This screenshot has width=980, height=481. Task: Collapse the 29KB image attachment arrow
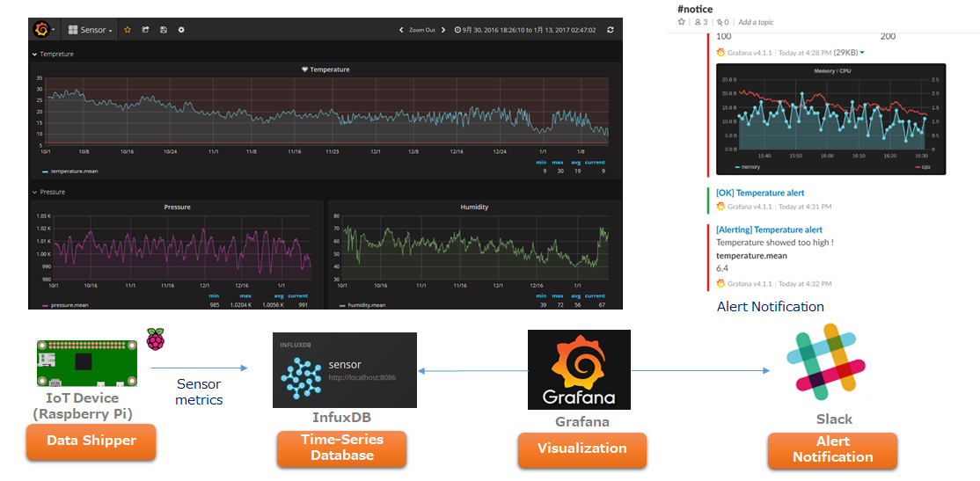coord(862,53)
